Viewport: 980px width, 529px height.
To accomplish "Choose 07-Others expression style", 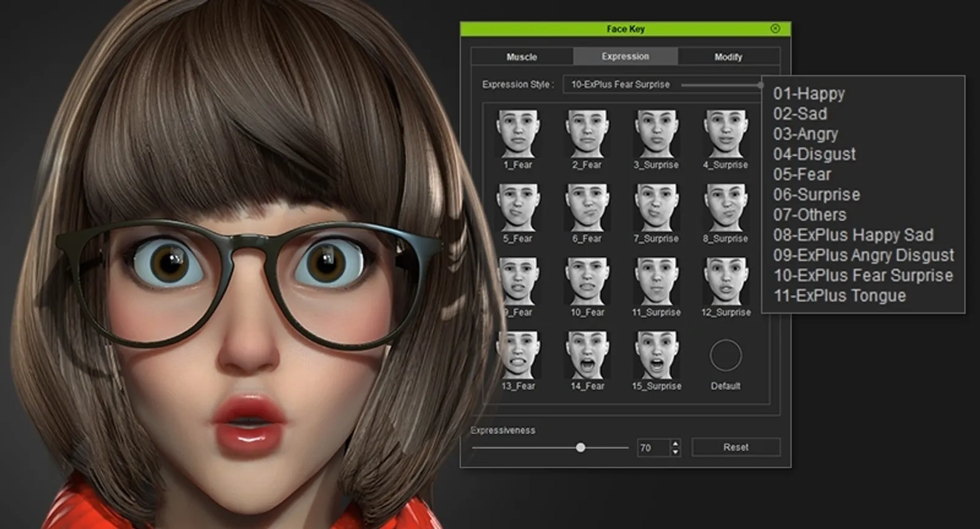I will pos(810,215).
